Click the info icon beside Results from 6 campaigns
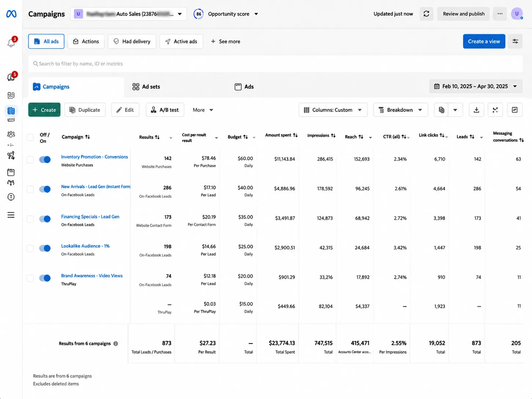This screenshot has height=399, width=532. click(116, 344)
